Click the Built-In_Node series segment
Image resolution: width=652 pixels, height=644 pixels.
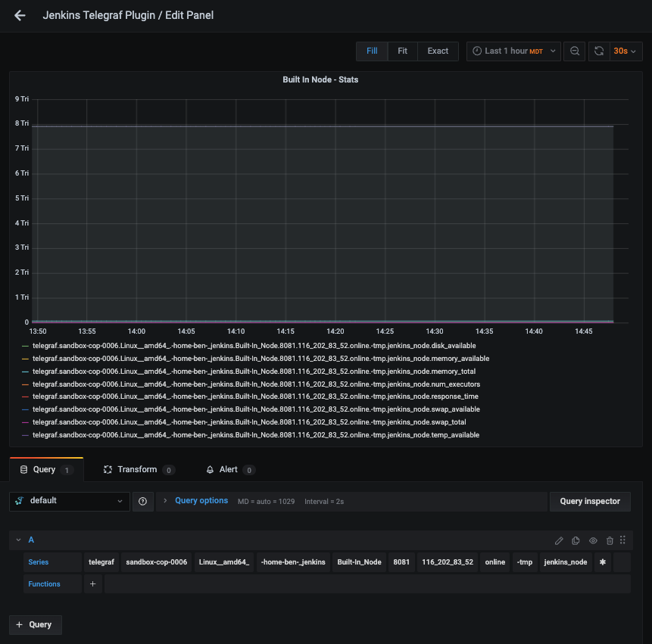[x=359, y=562]
